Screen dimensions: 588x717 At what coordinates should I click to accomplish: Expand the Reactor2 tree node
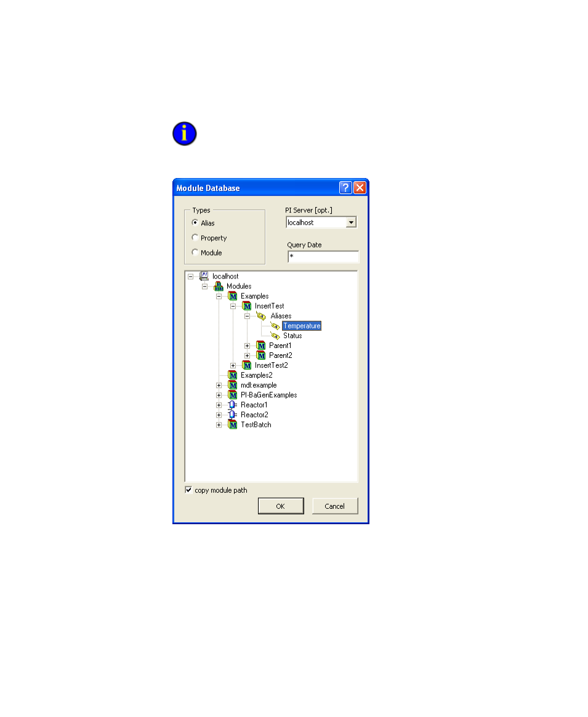(219, 415)
